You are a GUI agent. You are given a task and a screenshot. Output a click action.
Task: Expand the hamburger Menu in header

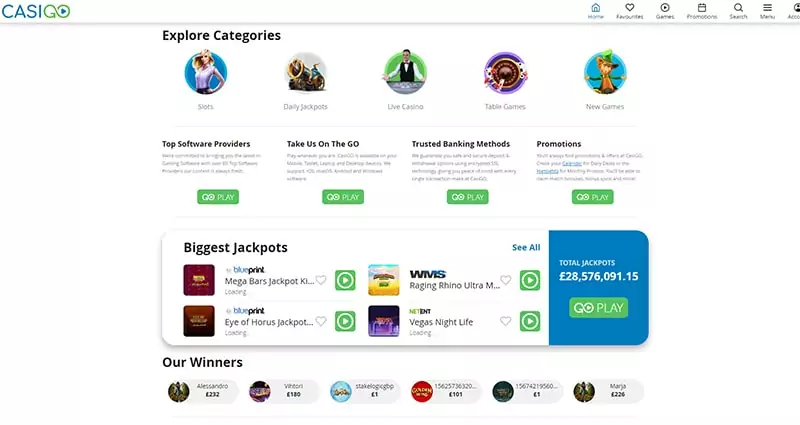pos(767,8)
